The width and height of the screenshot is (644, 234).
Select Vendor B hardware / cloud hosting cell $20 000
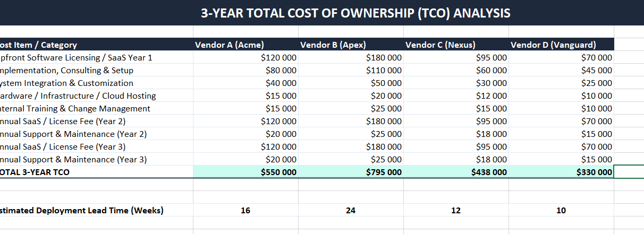(x=351, y=96)
